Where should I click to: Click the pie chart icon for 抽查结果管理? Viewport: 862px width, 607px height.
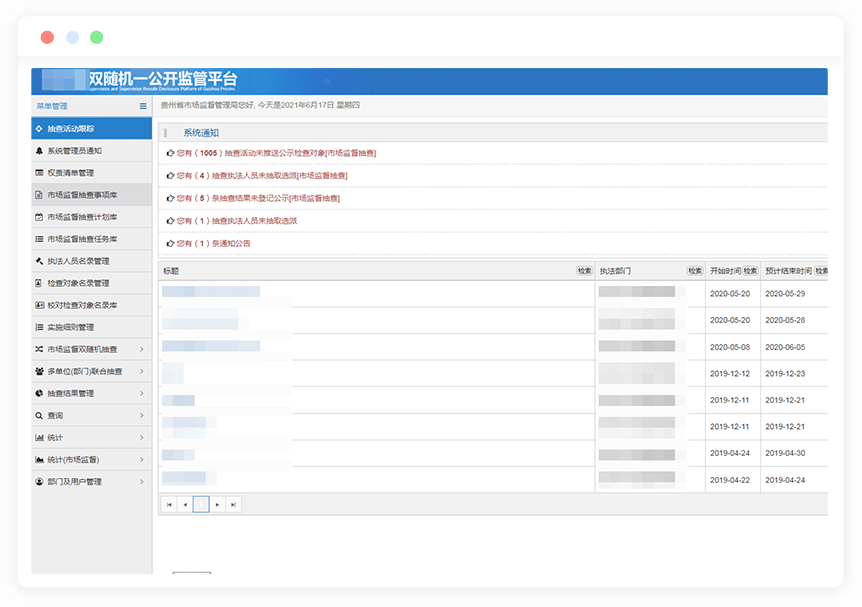click(39, 393)
